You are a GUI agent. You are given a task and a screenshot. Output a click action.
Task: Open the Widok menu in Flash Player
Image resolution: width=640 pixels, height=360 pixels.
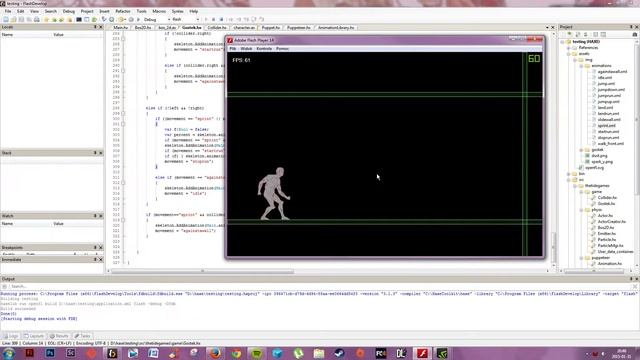coord(246,49)
